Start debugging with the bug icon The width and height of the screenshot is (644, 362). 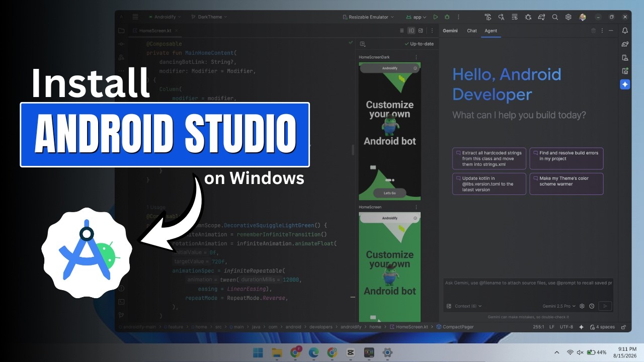point(447,17)
